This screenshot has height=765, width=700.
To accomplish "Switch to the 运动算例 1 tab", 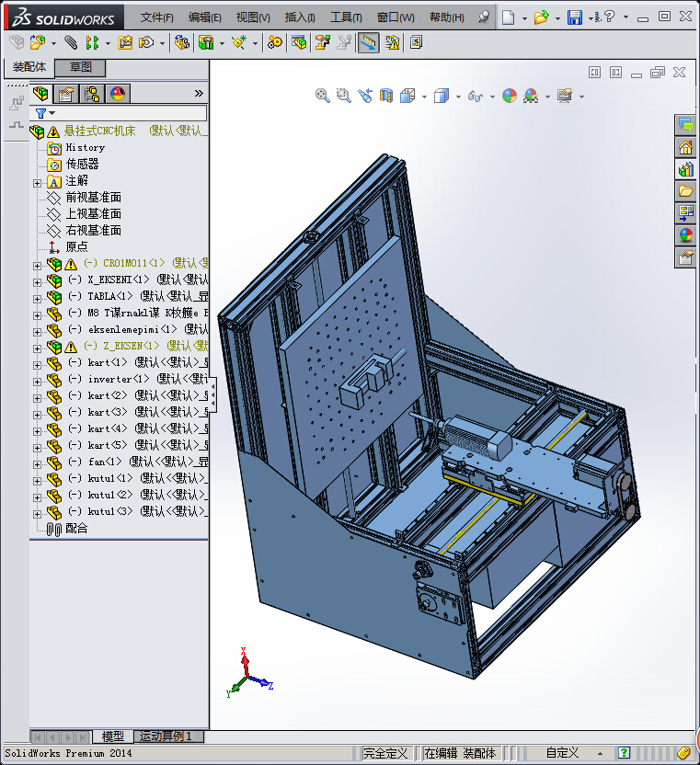I will 168,736.
